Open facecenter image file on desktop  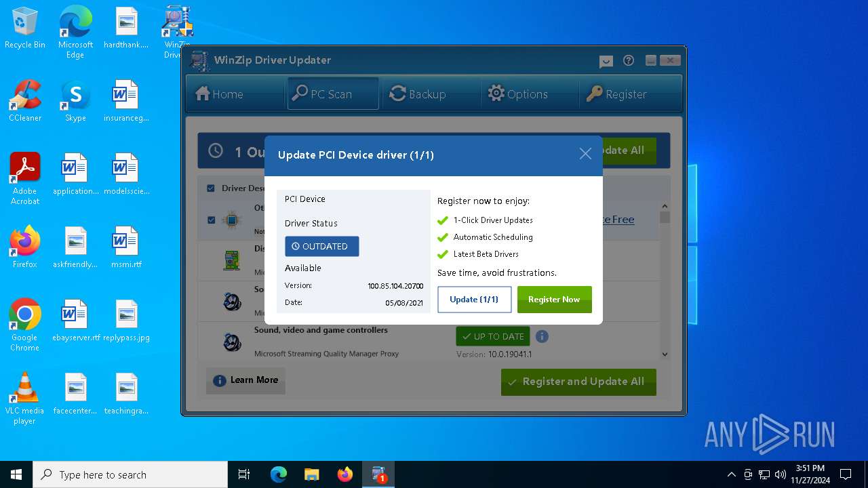pos(75,394)
